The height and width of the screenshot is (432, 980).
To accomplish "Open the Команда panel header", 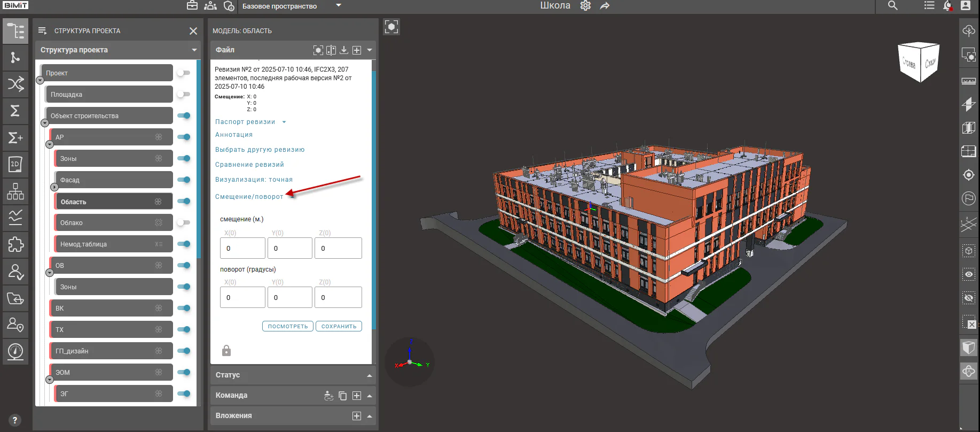I will (x=293, y=395).
